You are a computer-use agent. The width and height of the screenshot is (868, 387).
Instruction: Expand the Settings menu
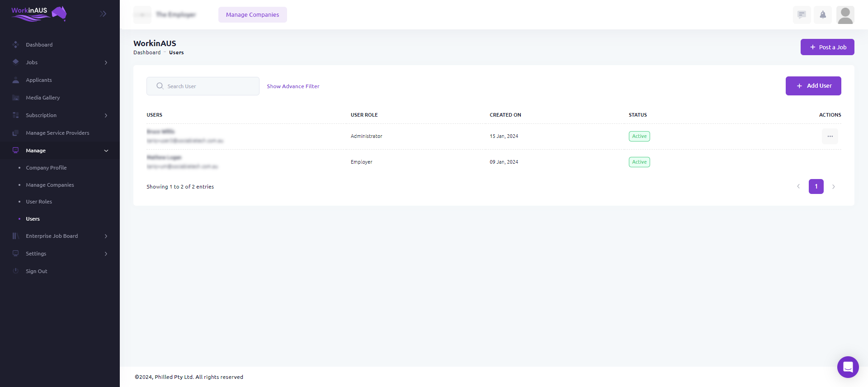(106, 254)
